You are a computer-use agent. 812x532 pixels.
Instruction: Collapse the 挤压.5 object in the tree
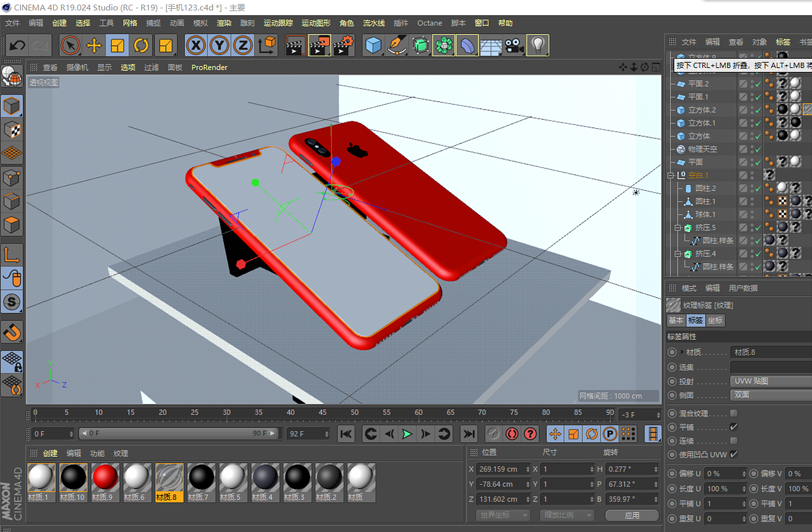click(x=678, y=228)
